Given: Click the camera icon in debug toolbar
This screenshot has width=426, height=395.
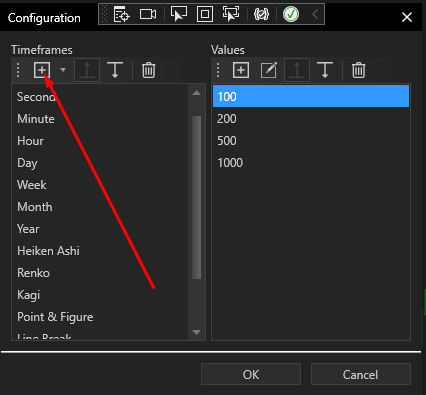Looking at the screenshot, I should pyautogui.click(x=148, y=14).
